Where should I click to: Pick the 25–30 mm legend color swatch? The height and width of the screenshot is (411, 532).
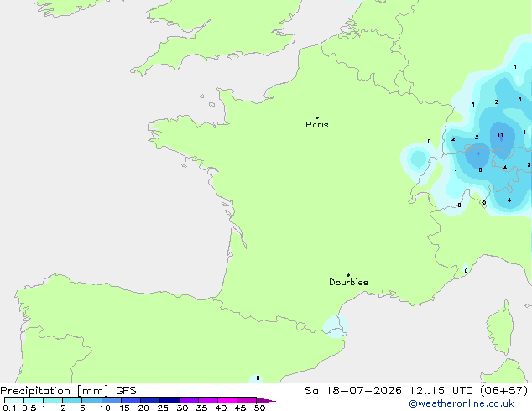coord(170,400)
